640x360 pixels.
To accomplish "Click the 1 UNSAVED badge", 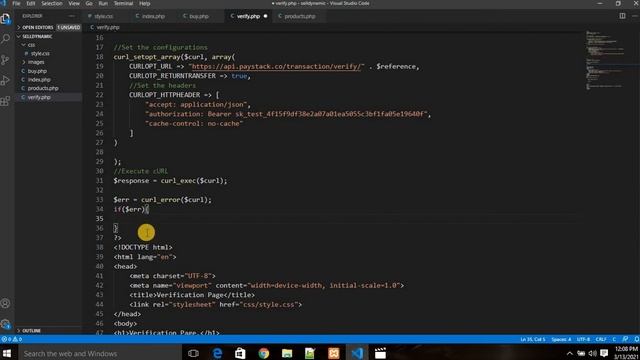I will click(69, 27).
